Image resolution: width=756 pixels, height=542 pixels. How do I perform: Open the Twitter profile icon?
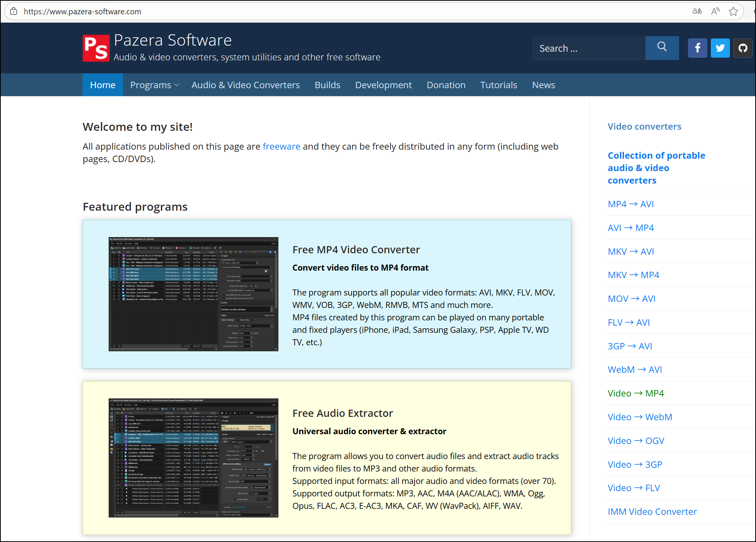coord(720,48)
